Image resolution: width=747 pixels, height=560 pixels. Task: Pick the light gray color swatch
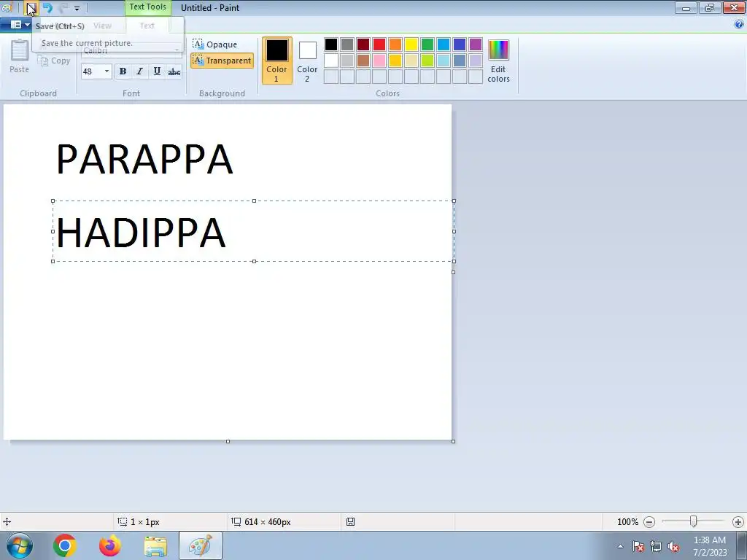click(x=347, y=61)
